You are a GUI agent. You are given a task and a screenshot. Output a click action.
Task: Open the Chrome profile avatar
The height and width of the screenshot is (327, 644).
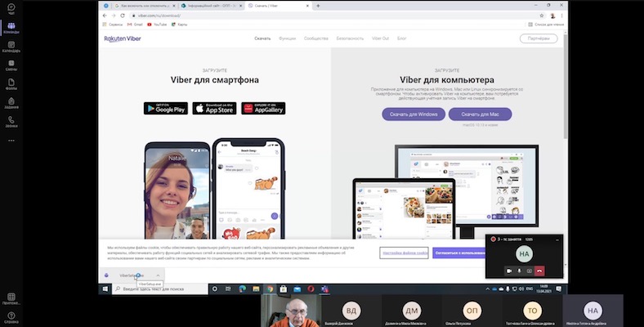coord(552,16)
